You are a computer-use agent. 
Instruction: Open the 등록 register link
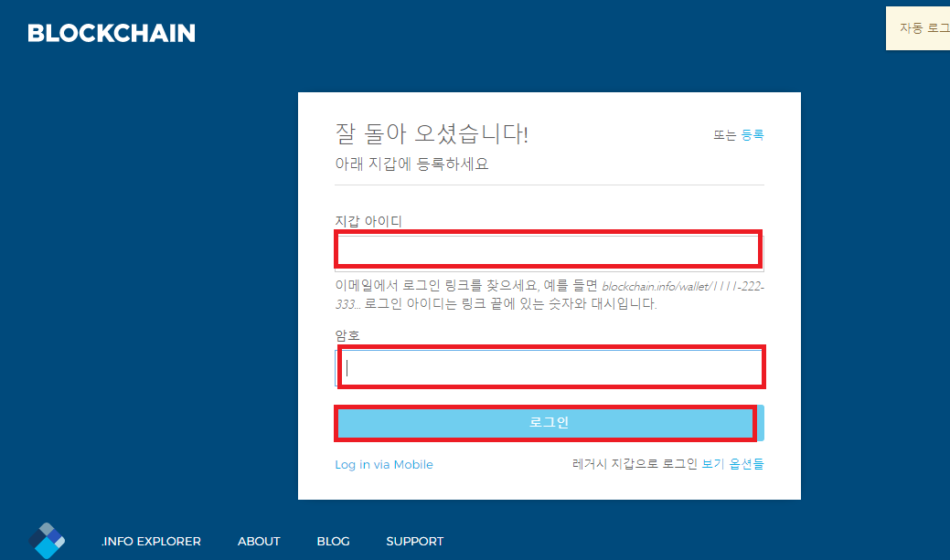753,135
